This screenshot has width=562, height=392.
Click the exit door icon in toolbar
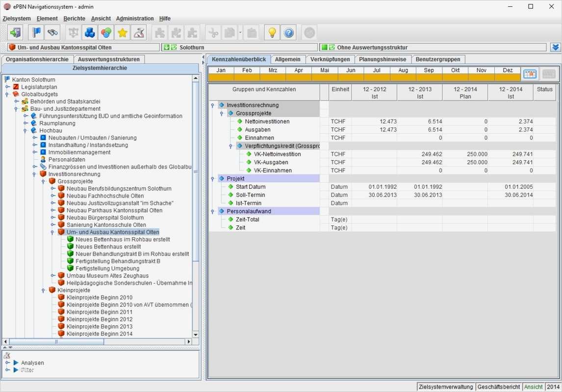pyautogui.click(x=16, y=33)
